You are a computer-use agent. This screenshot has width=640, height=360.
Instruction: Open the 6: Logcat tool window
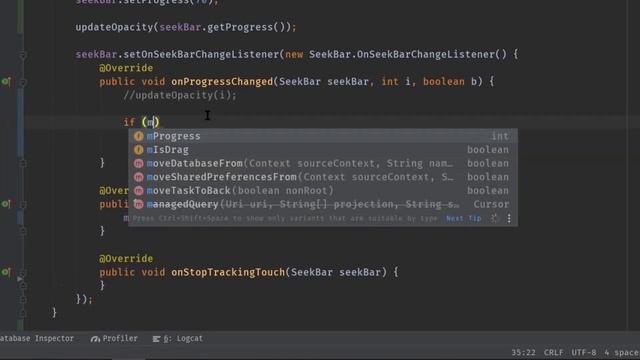[x=178, y=338]
